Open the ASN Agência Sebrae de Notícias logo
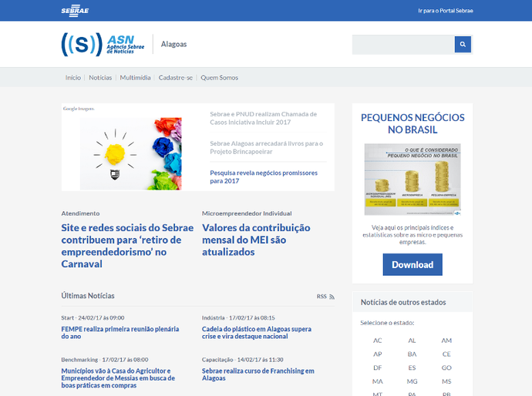Viewport: 532px width, 396px height. point(103,45)
